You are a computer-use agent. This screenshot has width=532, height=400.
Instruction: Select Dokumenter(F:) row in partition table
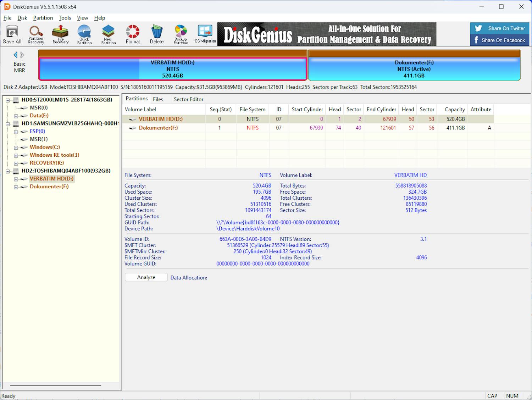(x=158, y=128)
